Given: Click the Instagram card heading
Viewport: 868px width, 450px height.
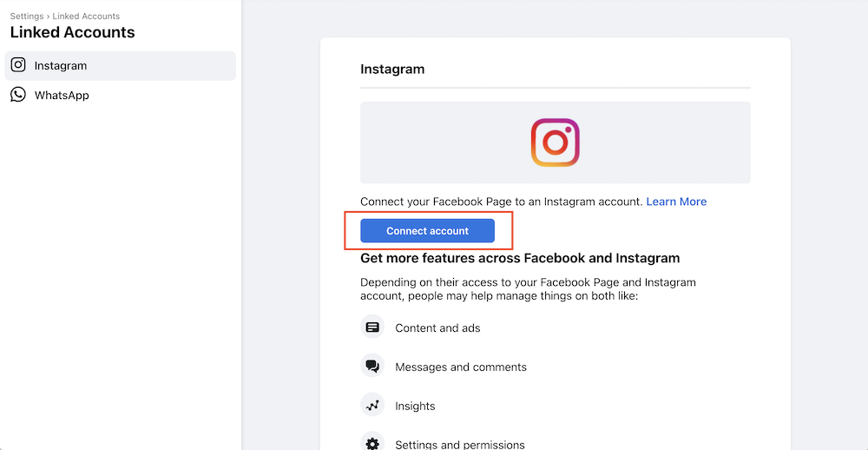Looking at the screenshot, I should pos(392,69).
